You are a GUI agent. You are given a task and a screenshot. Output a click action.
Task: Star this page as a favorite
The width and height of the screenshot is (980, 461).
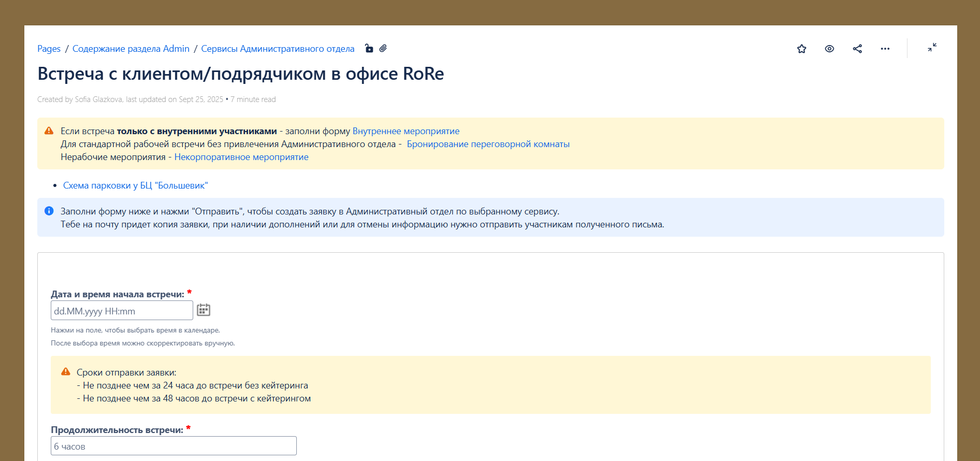pyautogui.click(x=801, y=49)
